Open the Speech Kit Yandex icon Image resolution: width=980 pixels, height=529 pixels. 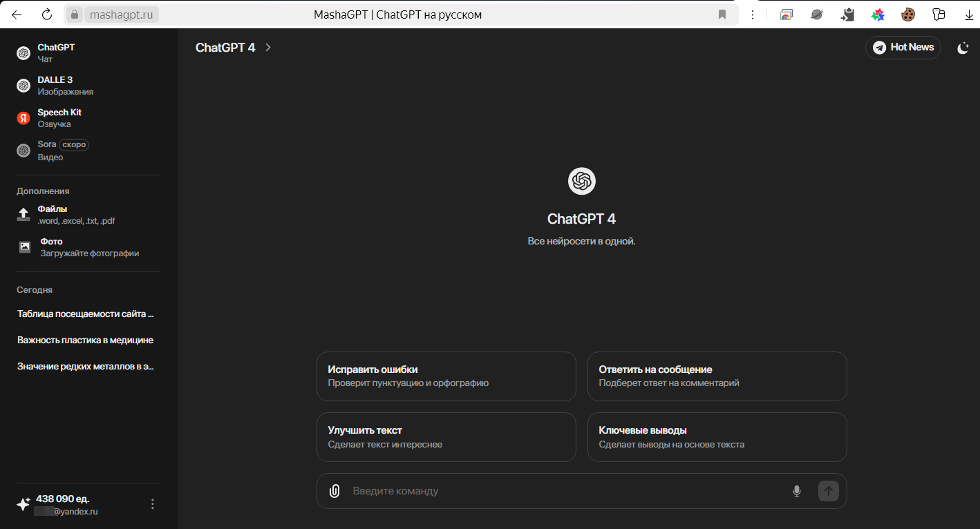23,118
